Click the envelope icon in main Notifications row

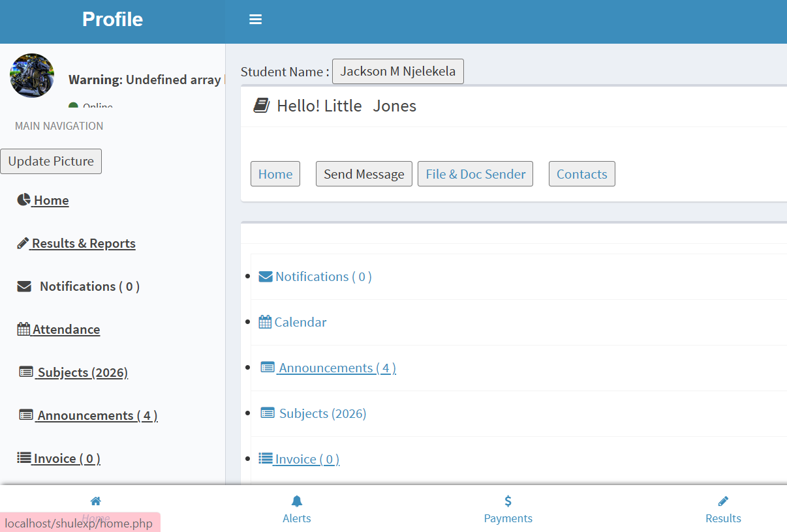click(x=266, y=276)
